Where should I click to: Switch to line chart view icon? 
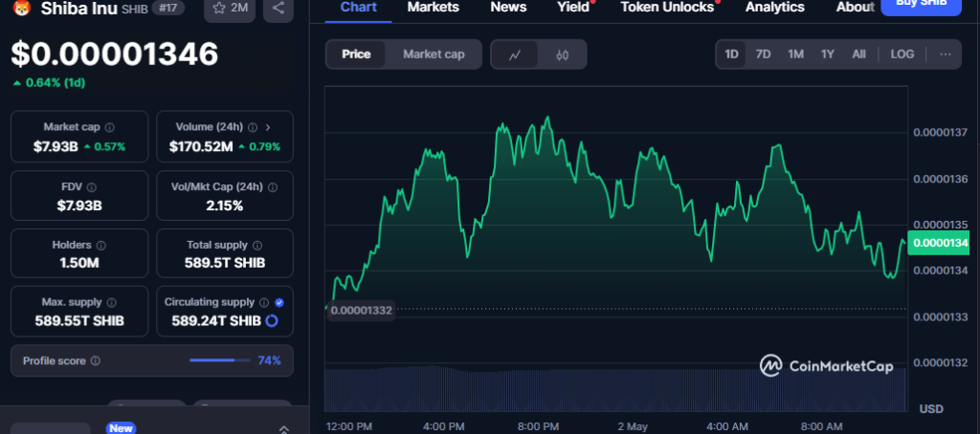pyautogui.click(x=514, y=54)
